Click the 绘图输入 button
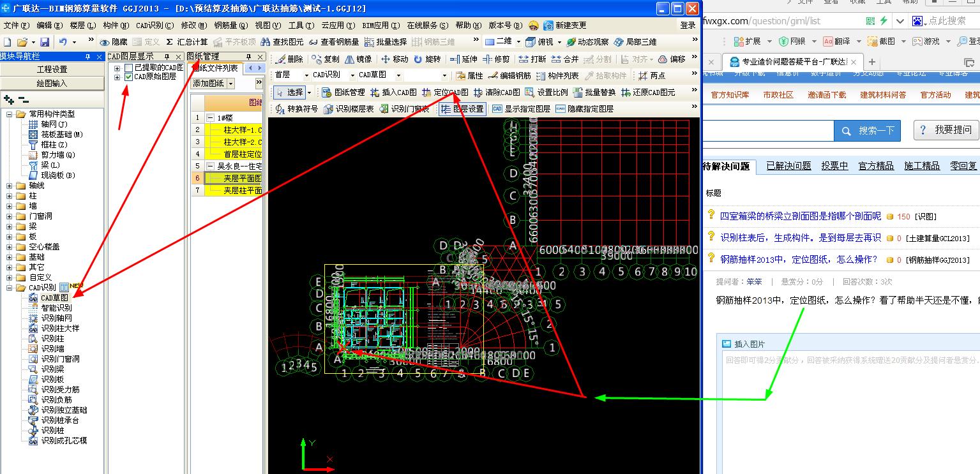980x474 pixels. pos(52,84)
